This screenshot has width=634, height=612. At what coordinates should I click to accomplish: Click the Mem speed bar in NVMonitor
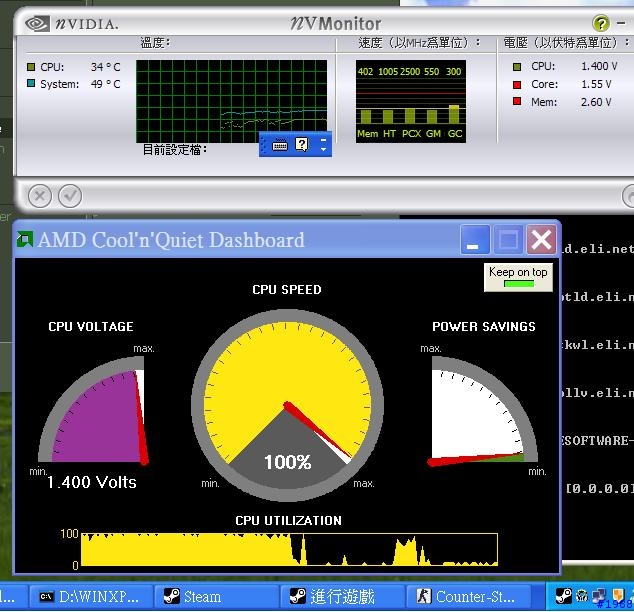(366, 116)
